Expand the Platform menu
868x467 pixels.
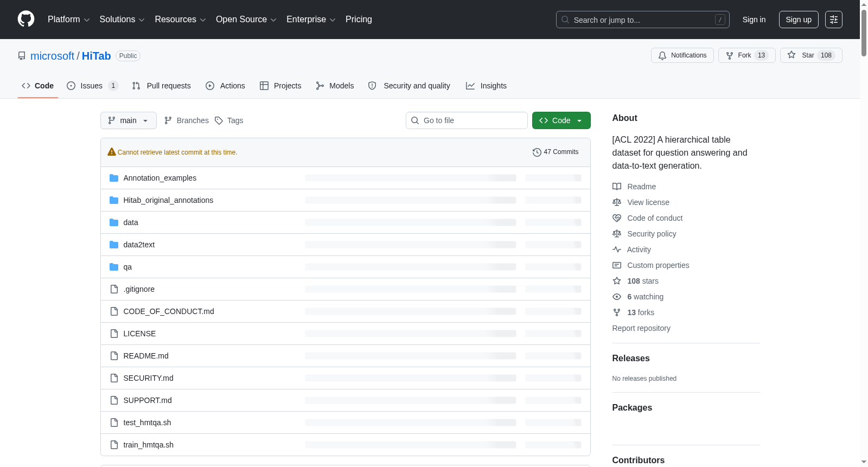(69, 20)
